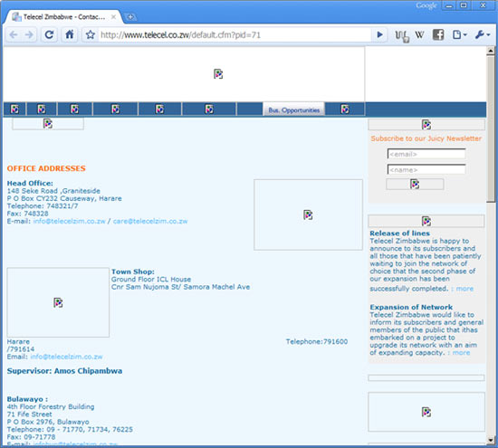This screenshot has width=498, height=448.
Task: Click the broken image below the nav bar
Action: tap(48, 123)
